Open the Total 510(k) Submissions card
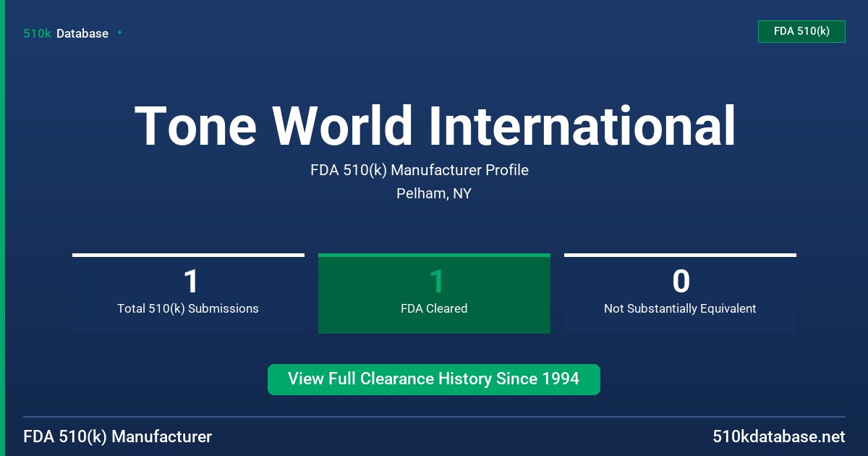The height and width of the screenshot is (456, 868). point(188,294)
